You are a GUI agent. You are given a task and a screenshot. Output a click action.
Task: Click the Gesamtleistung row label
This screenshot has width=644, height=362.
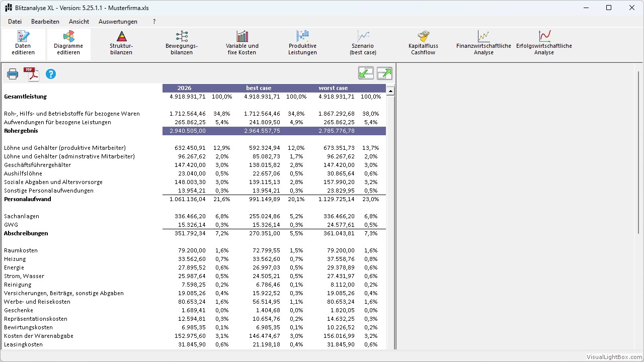point(25,97)
